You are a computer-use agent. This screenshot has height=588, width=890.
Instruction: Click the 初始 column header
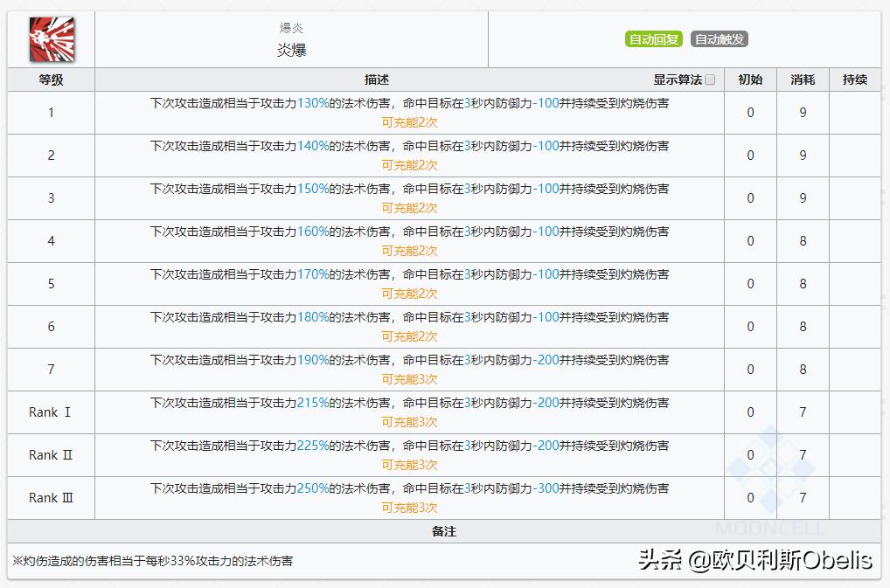pyautogui.click(x=750, y=80)
